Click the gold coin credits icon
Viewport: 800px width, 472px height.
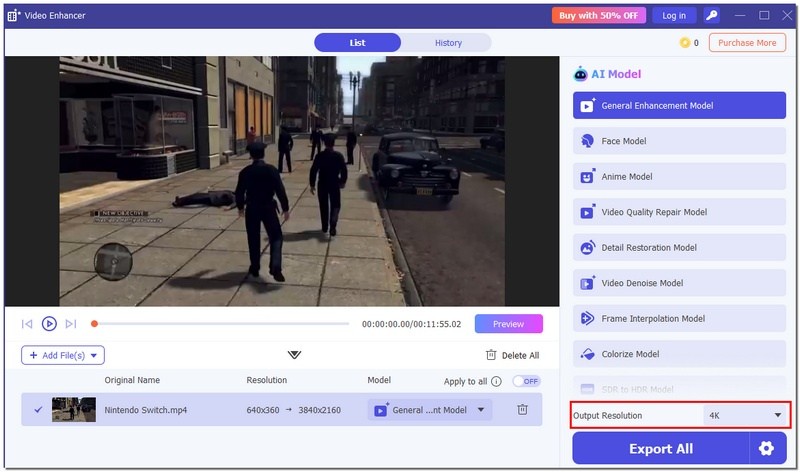click(x=685, y=43)
